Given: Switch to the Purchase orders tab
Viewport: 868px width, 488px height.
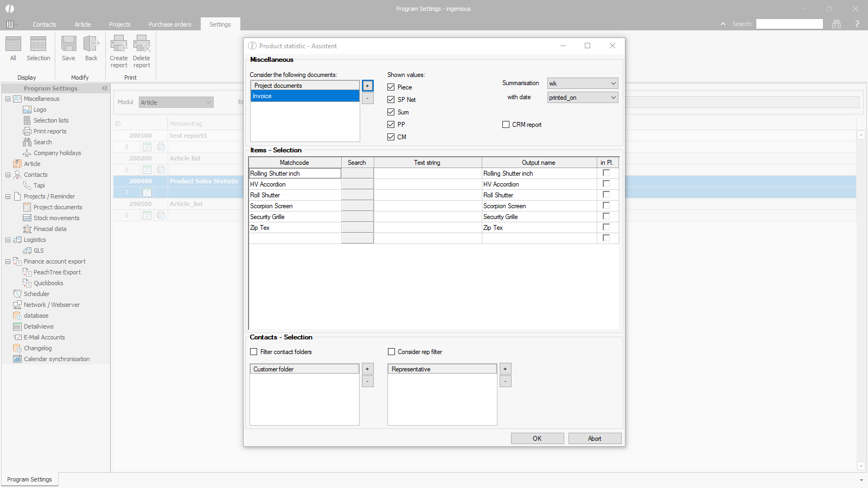Looking at the screenshot, I should point(170,24).
